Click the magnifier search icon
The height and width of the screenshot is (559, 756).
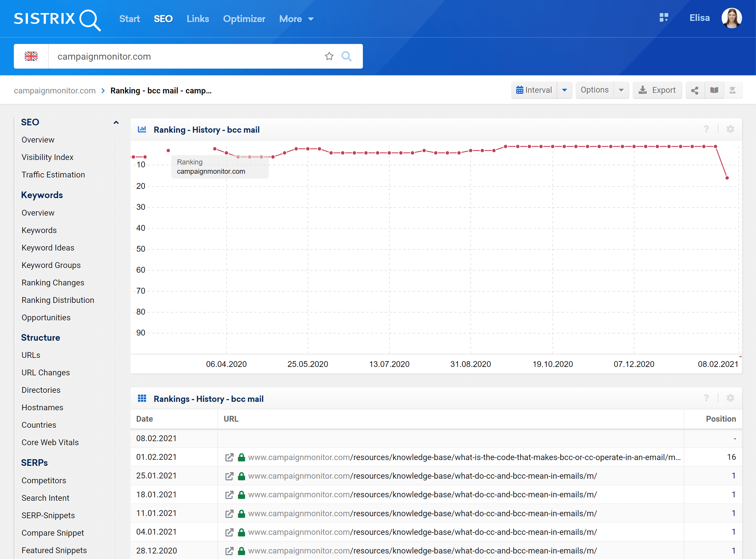pyautogui.click(x=347, y=56)
